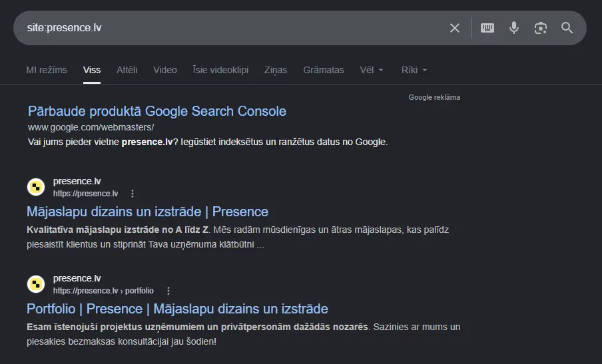Click the presence.lv site name above portfolio result
Image resolution: width=602 pixels, height=364 pixels.
(x=77, y=278)
